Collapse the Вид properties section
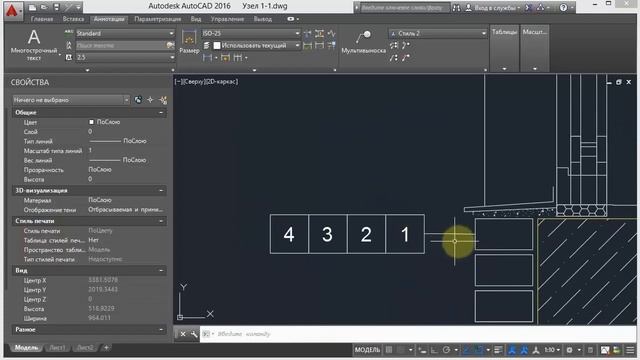This screenshot has height=360, width=640. pos(161,271)
